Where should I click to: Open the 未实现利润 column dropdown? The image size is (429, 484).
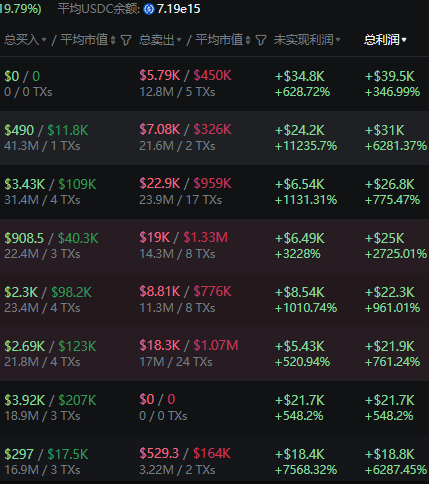[338, 40]
